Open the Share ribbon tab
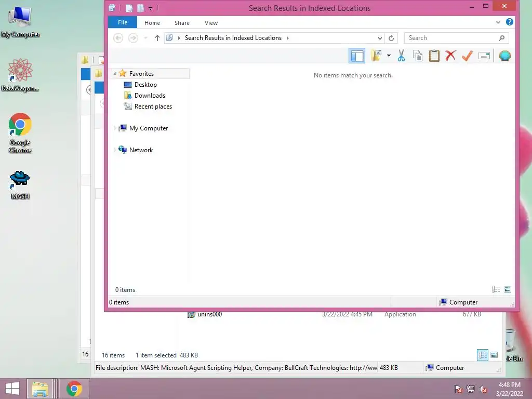Image resolution: width=532 pixels, height=399 pixels. pos(182,23)
